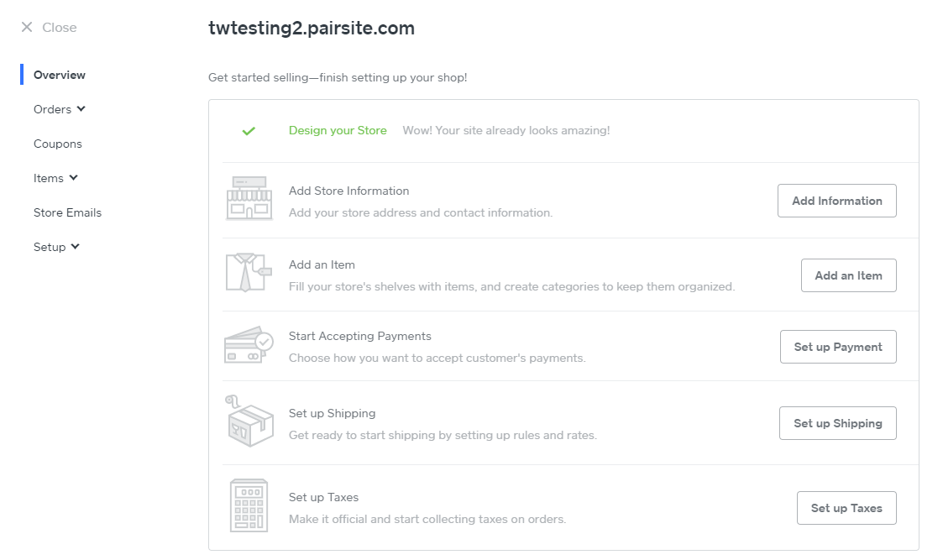Viewport: 943px width, 560px height.
Task: Click the Set up Shipping button
Action: pos(837,423)
